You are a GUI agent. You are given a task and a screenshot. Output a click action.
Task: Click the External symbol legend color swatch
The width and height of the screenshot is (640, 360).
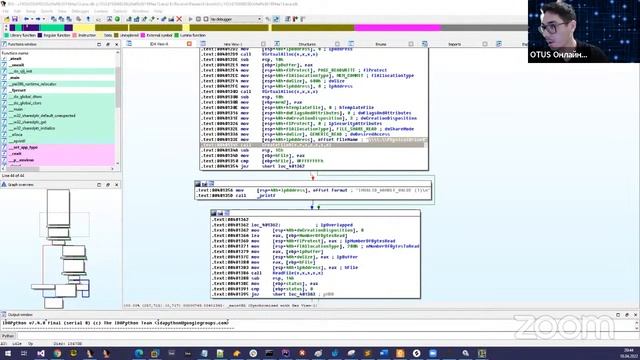[143, 36]
